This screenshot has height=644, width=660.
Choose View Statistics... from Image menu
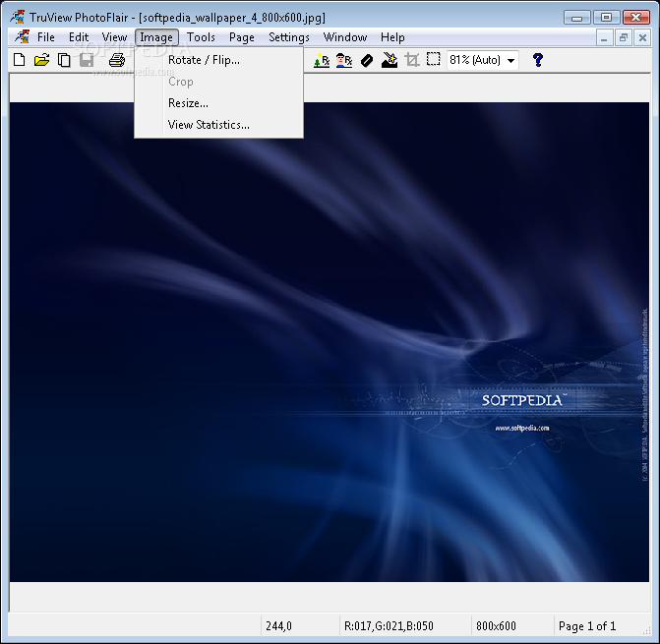coord(219,125)
